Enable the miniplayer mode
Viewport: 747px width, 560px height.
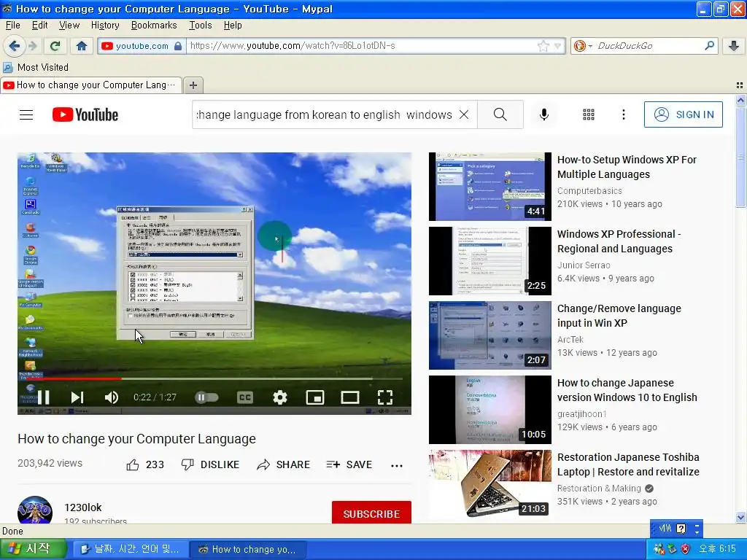tap(315, 397)
